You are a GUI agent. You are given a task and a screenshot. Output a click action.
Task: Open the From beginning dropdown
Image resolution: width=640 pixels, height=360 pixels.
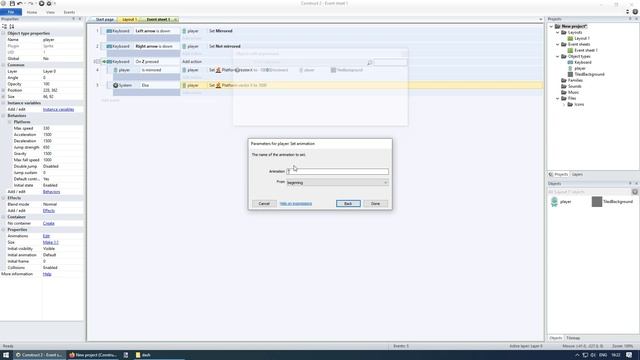337,182
